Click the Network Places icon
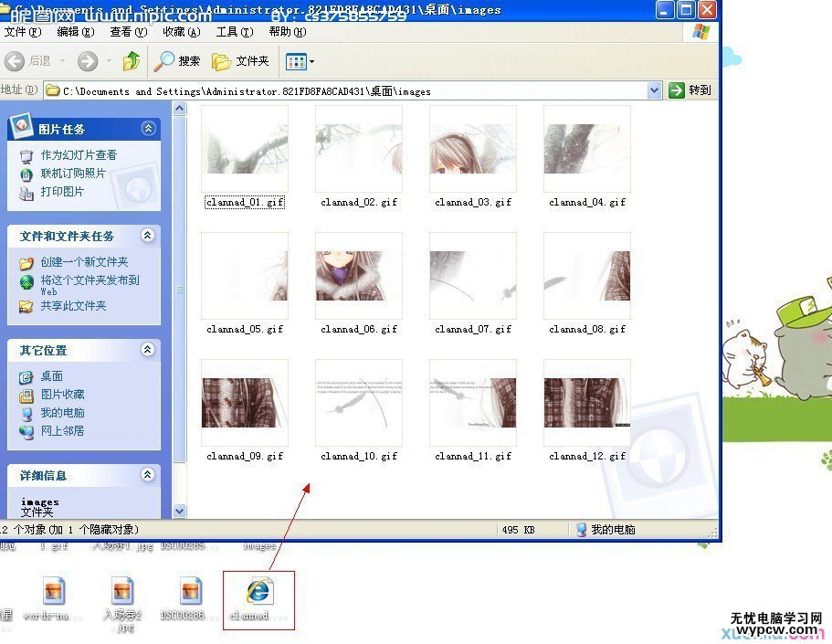This screenshot has width=832, height=644. pos(26,432)
